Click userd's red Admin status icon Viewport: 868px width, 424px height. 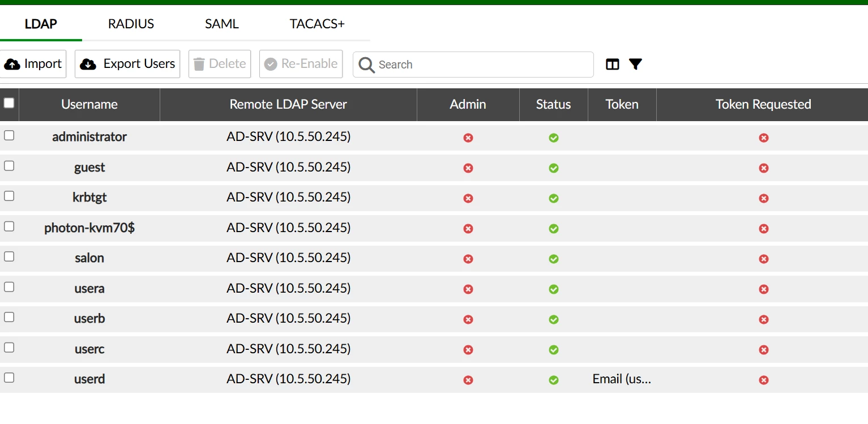pyautogui.click(x=468, y=380)
